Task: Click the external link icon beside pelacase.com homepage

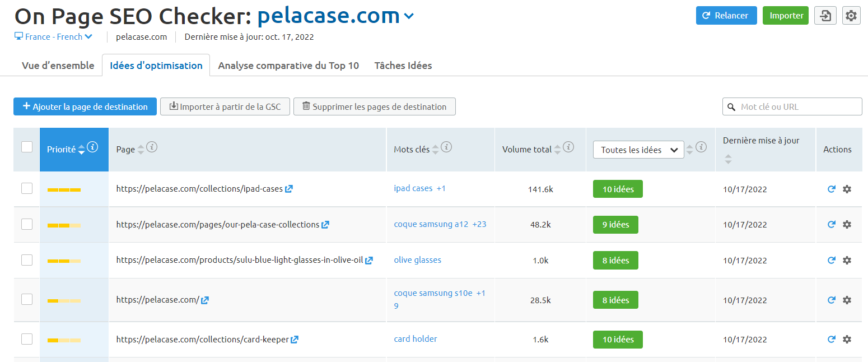Action: coord(205,300)
